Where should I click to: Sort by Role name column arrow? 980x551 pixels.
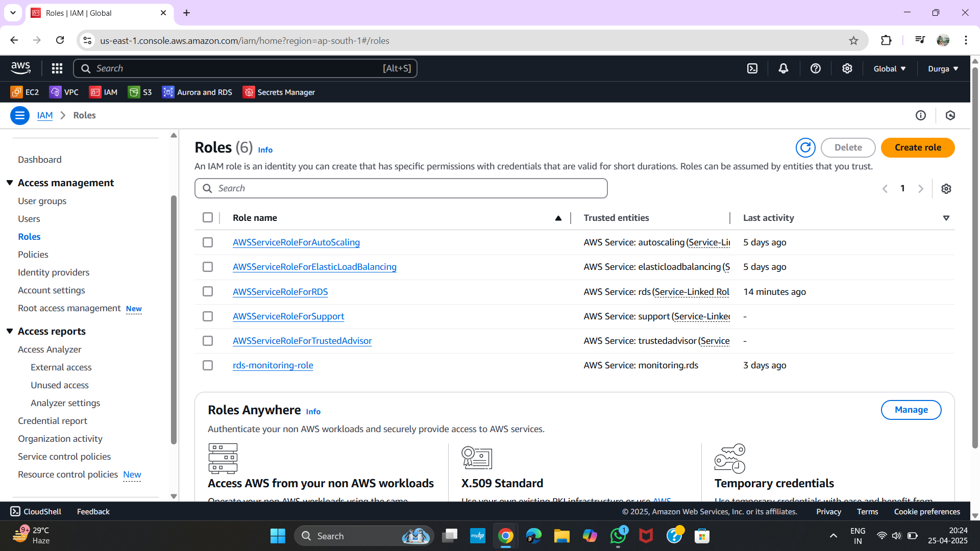pos(558,218)
